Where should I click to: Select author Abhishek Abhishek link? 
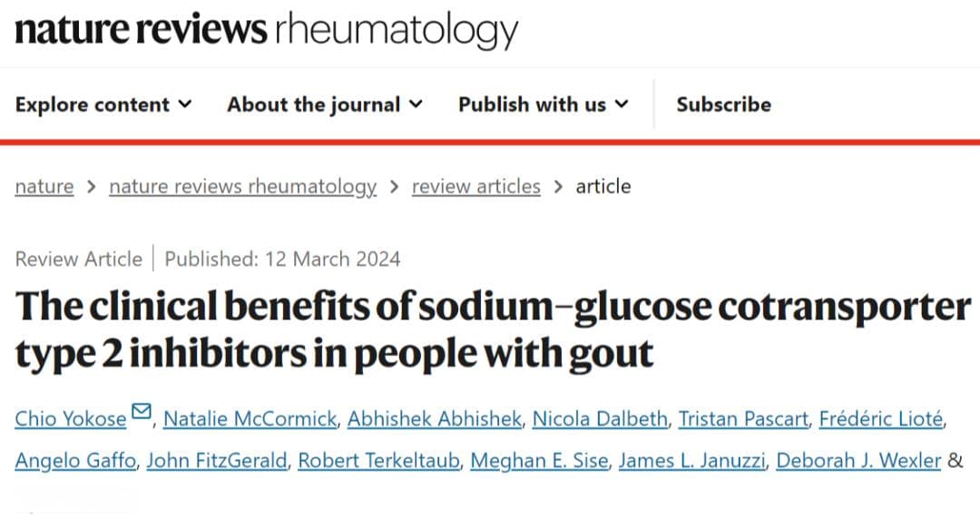point(435,418)
